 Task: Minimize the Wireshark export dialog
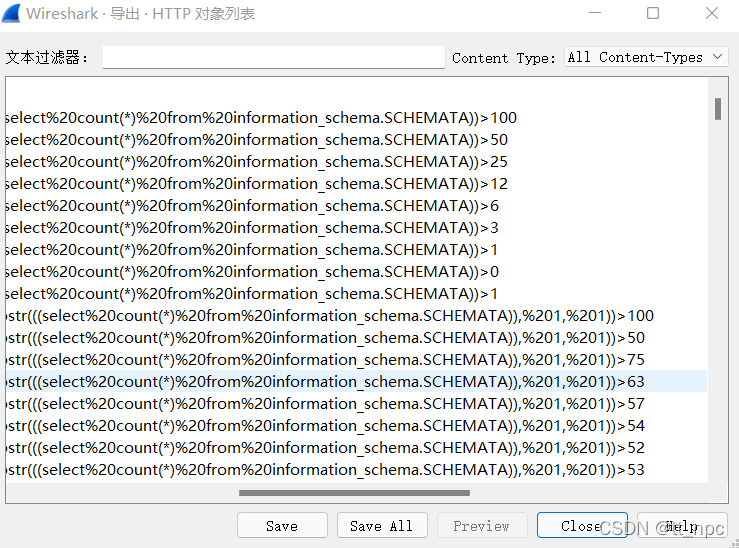595,13
